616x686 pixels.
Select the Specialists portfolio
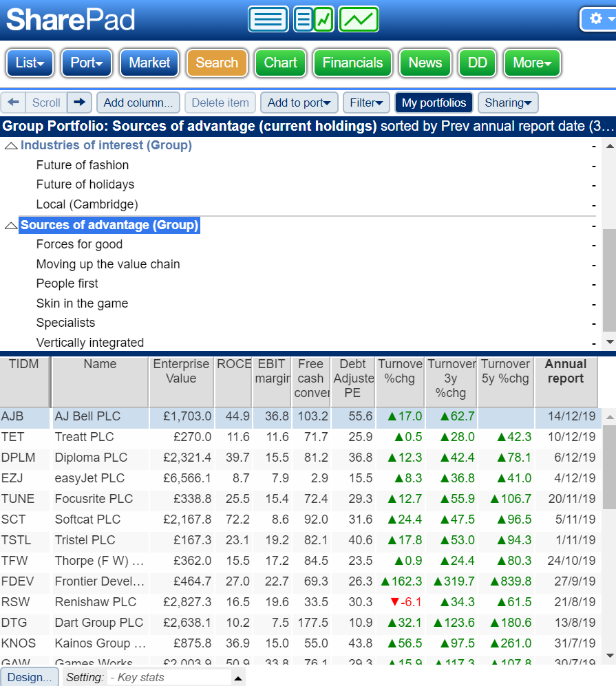click(x=65, y=323)
